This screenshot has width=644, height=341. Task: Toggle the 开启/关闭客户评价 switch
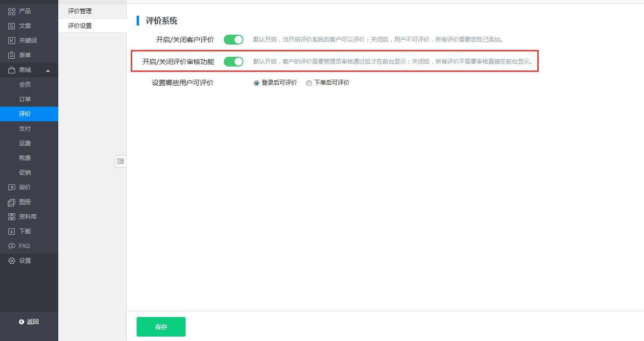point(234,40)
